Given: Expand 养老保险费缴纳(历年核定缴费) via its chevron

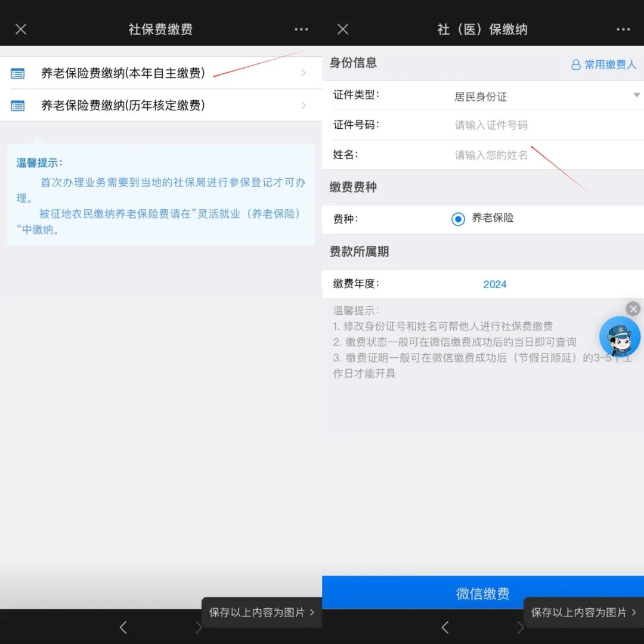Looking at the screenshot, I should pos(304,106).
